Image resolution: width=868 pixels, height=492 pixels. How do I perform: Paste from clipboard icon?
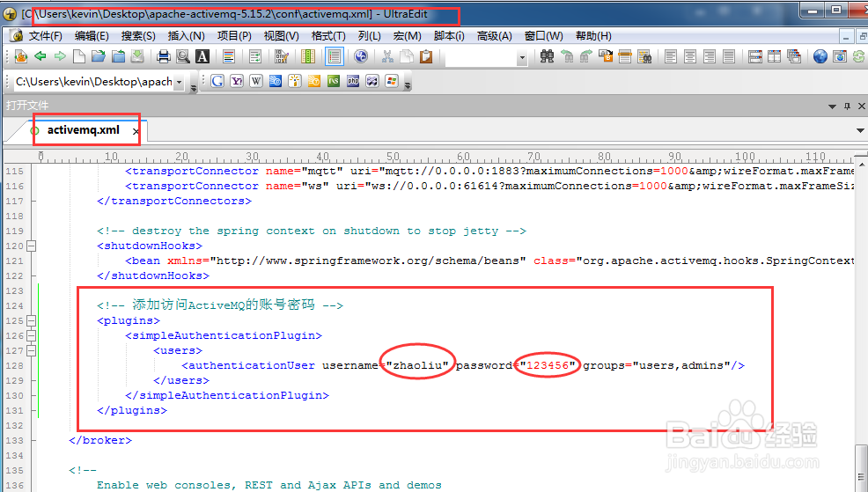pos(426,56)
